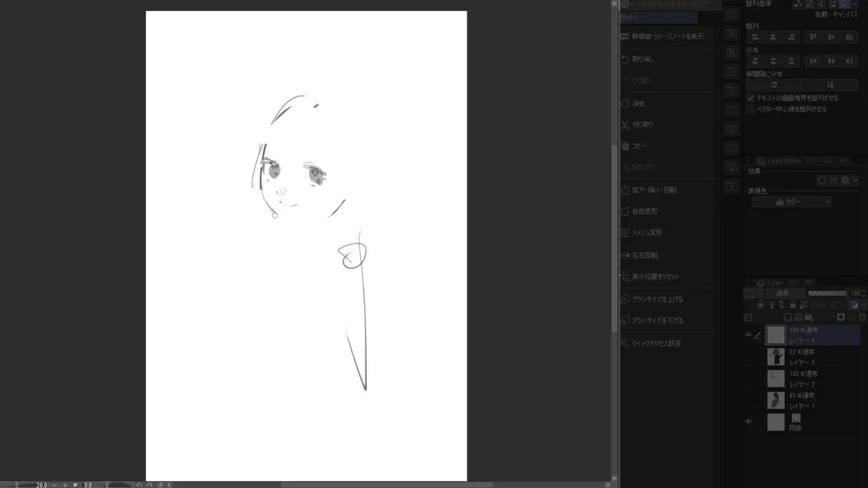
Task: Show レイヤー 3 via visibility box
Action: coord(749,357)
